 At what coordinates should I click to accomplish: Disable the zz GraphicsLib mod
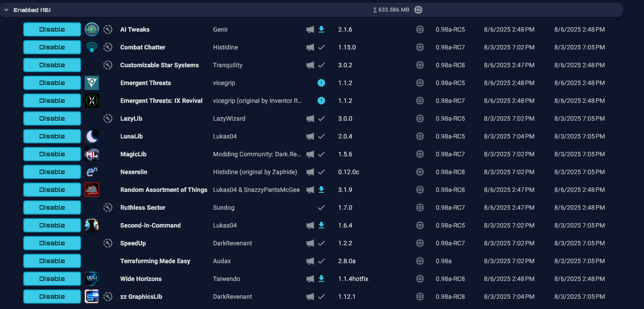pos(52,297)
